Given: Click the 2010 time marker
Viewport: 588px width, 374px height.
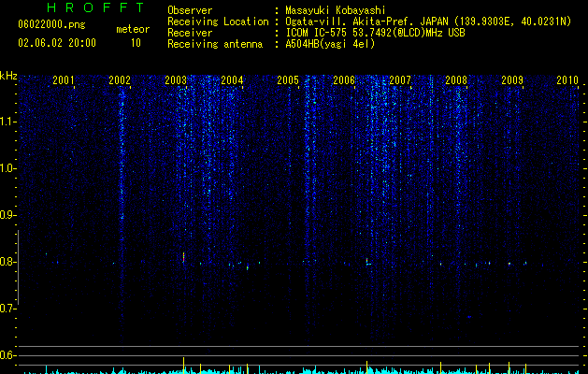Looking at the screenshot, I should pyautogui.click(x=567, y=79).
